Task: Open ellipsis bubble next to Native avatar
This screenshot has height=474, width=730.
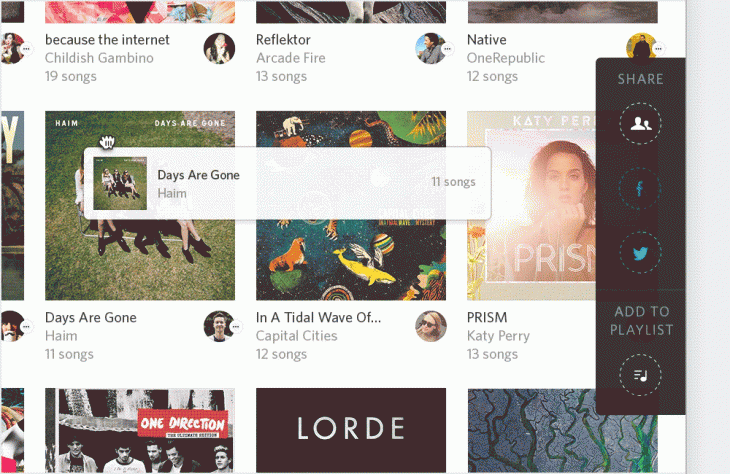Action: click(x=658, y=48)
